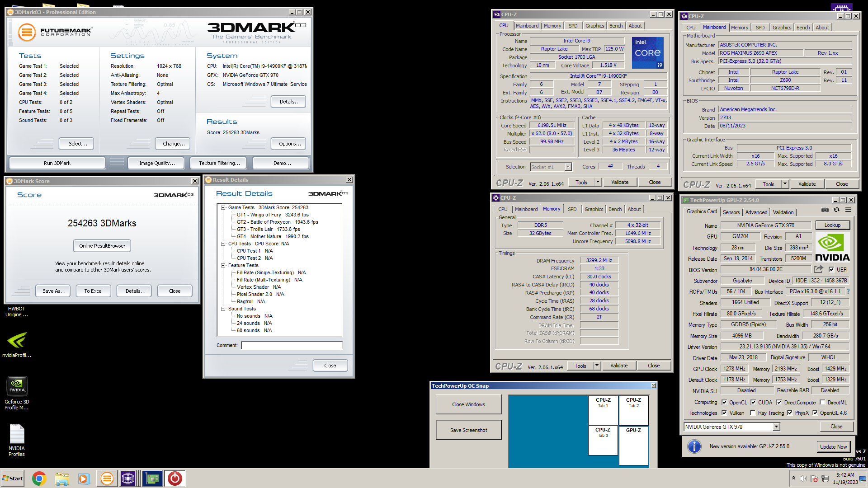Switch to Validation tab in GPU-Z
This screenshot has height=488, width=868.
point(783,212)
